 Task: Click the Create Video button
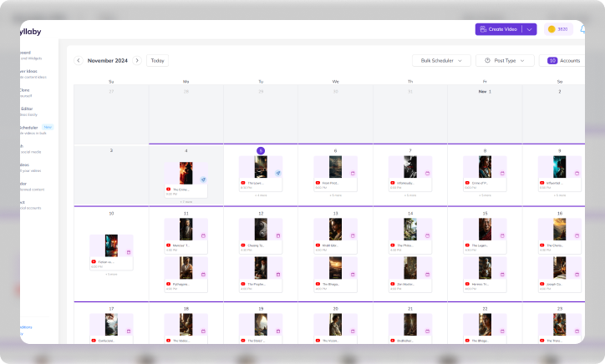(498, 29)
